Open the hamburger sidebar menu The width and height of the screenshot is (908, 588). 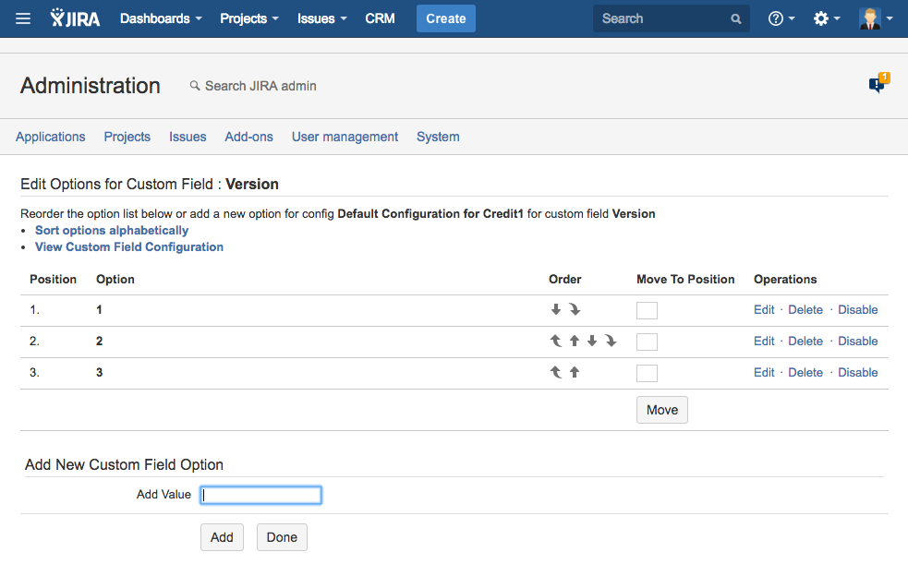pos(23,18)
